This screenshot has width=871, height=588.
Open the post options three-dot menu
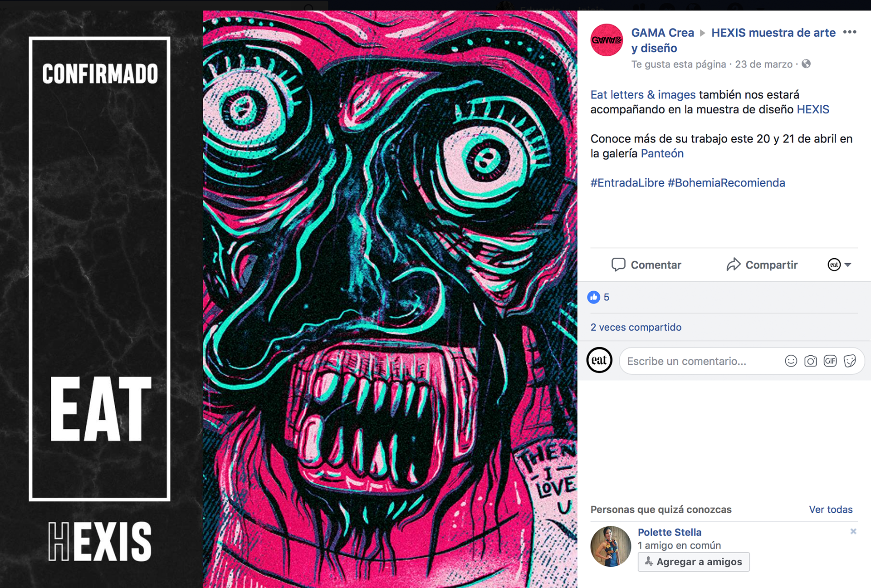click(849, 32)
